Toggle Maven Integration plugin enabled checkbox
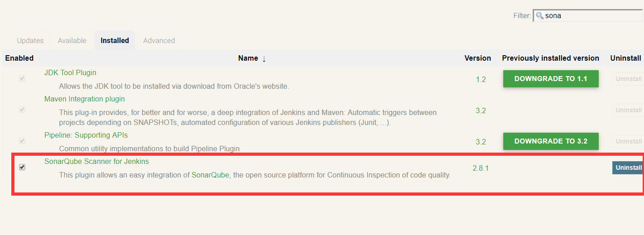This screenshot has width=644, height=235. (22, 110)
